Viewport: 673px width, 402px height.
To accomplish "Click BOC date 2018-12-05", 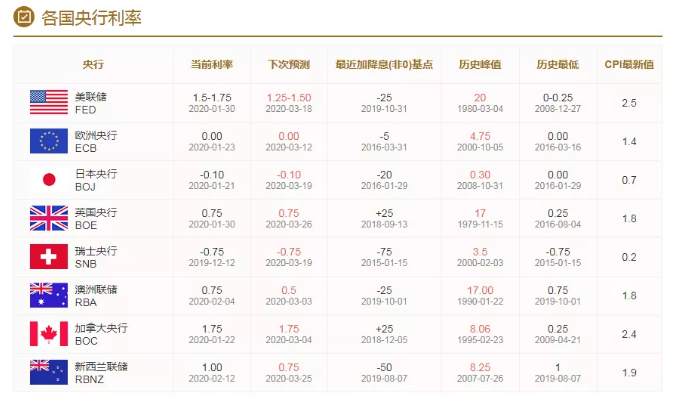I will pos(384,340).
